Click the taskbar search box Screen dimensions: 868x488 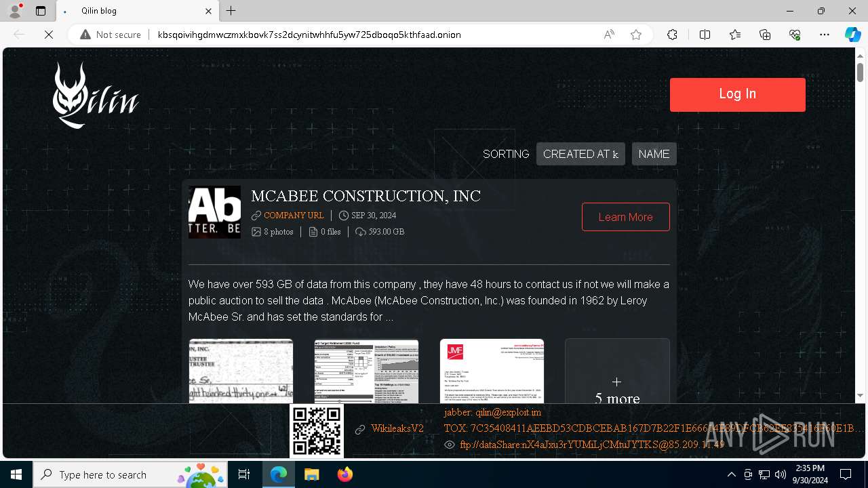[131, 474]
